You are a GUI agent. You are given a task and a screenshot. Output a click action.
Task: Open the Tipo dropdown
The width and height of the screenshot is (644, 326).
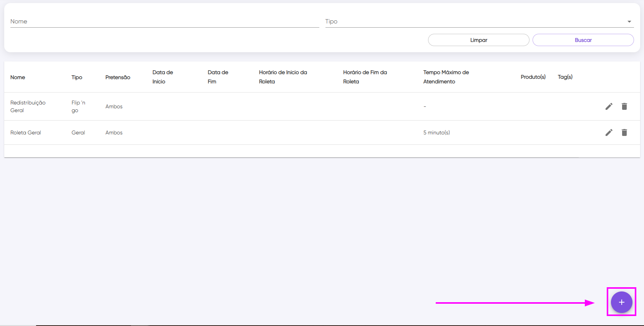(x=479, y=22)
